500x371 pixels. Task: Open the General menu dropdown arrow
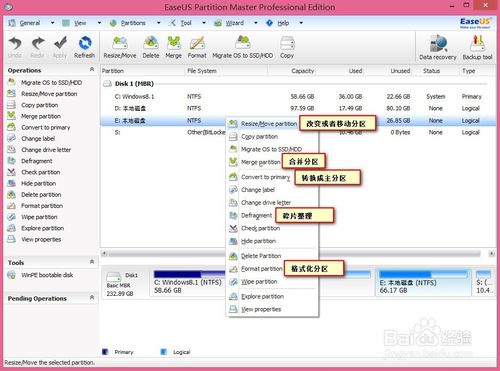52,23
